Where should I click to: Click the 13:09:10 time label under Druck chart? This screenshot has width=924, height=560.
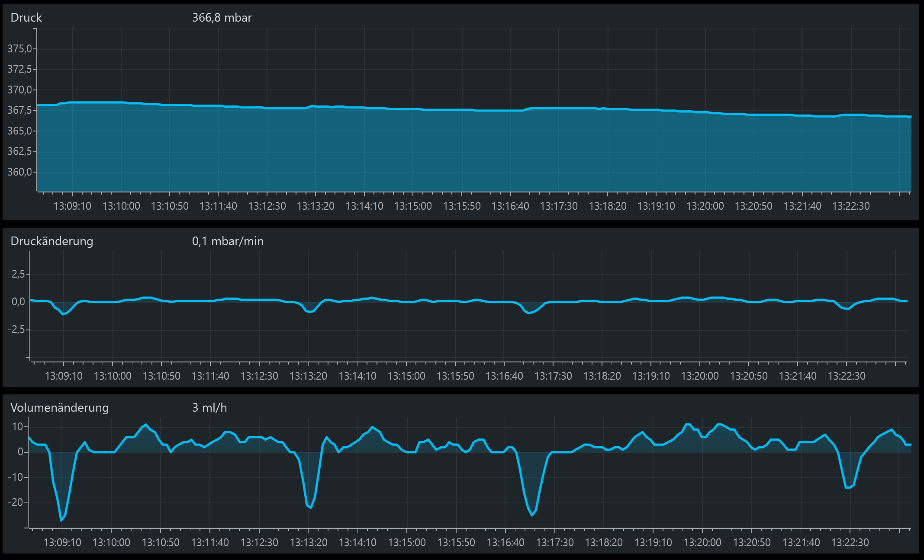click(x=72, y=206)
